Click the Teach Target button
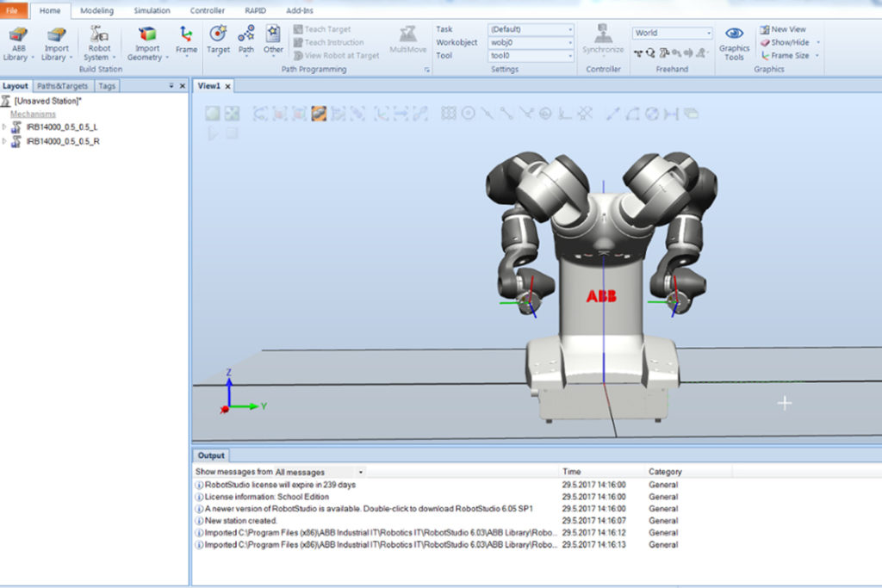Image resolution: width=882 pixels, height=588 pixels. (x=322, y=29)
